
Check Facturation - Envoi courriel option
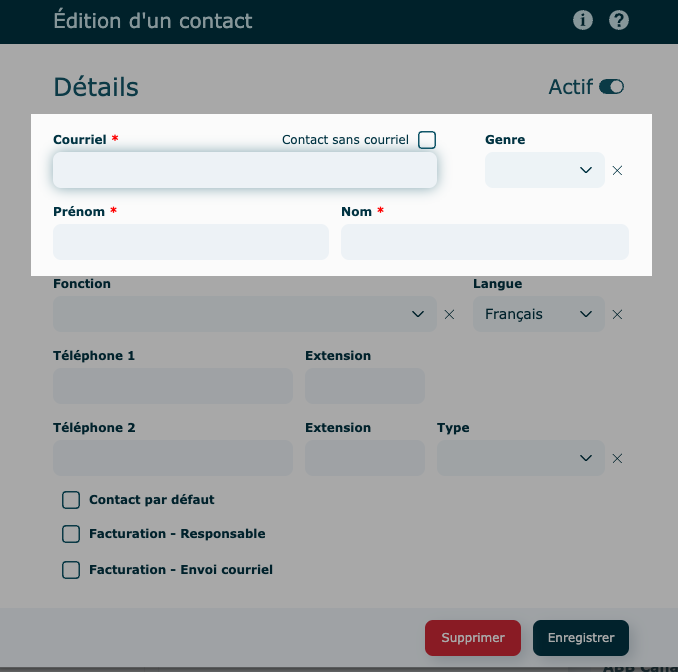71,570
